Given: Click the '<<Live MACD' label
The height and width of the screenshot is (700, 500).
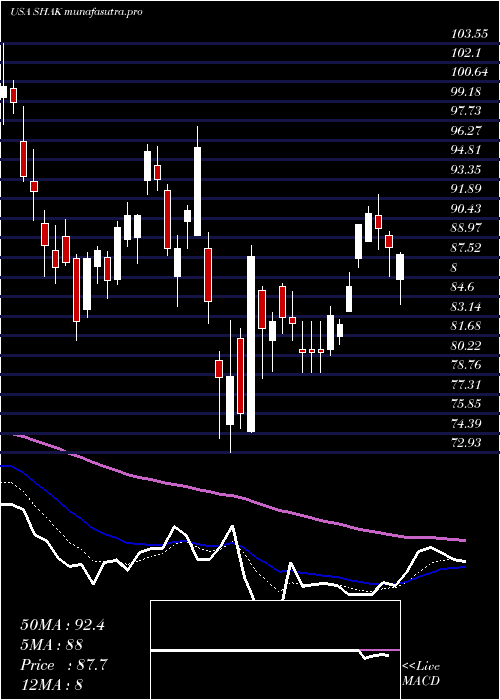Looking at the screenshot, I should (421, 674).
